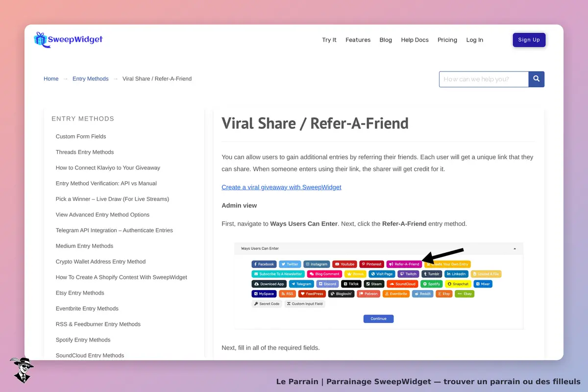The width and height of the screenshot is (588, 392).
Task: Open the Features menu item
Action: pyautogui.click(x=358, y=40)
